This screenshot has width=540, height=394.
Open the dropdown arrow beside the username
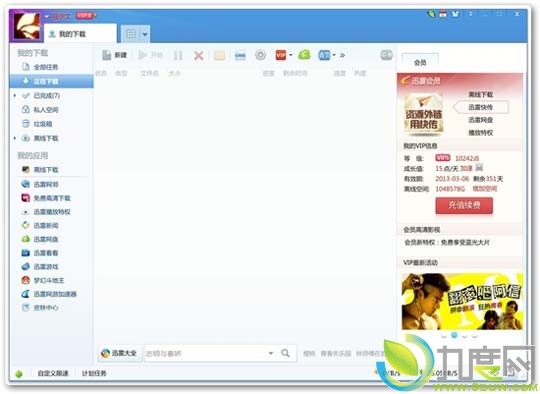[x=47, y=16]
